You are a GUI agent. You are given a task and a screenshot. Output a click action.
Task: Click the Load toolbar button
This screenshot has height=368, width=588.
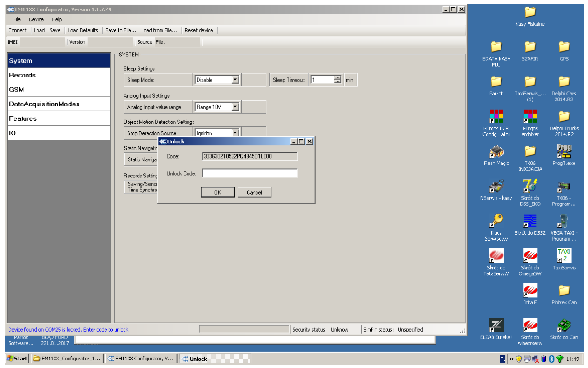[39, 30]
